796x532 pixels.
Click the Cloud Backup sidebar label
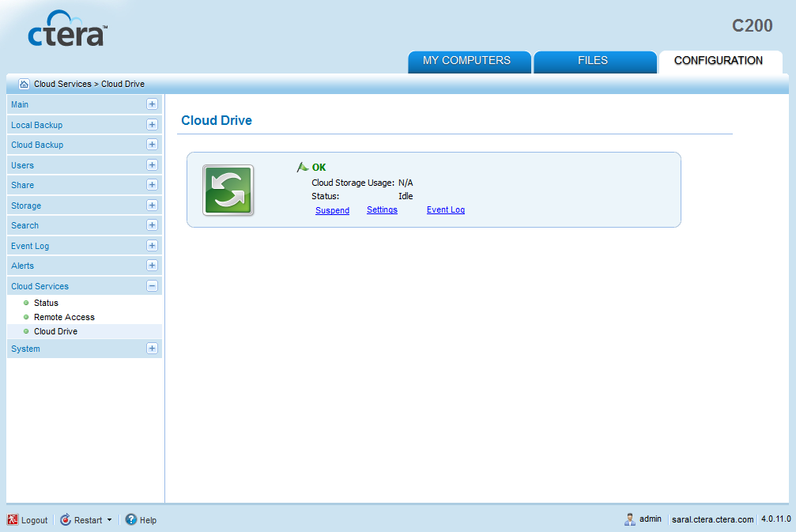point(38,145)
